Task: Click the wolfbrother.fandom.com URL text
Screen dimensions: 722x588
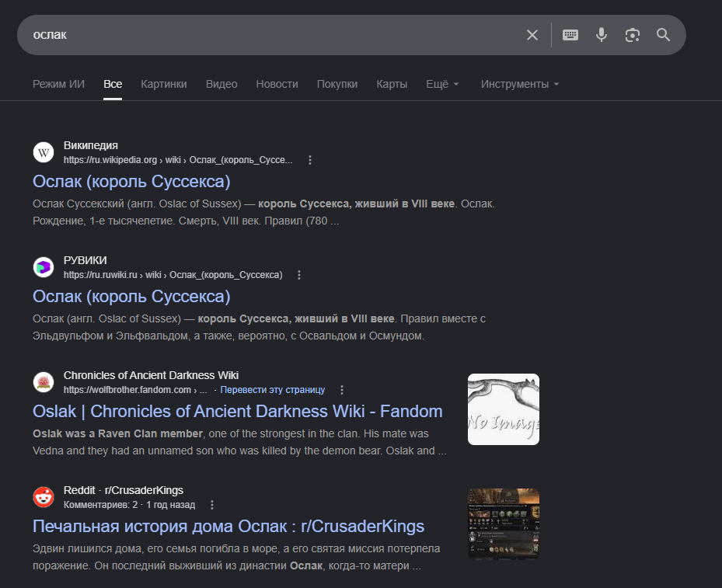Action: (135, 390)
